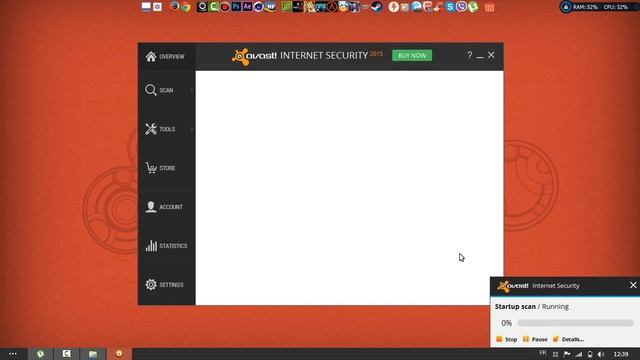640x360 pixels.
Task: Open the Statistics section
Action: pos(167,246)
